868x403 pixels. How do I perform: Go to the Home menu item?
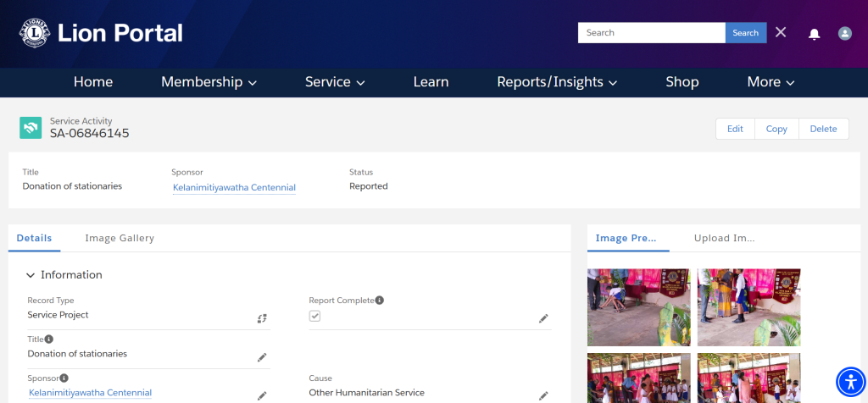click(x=93, y=82)
